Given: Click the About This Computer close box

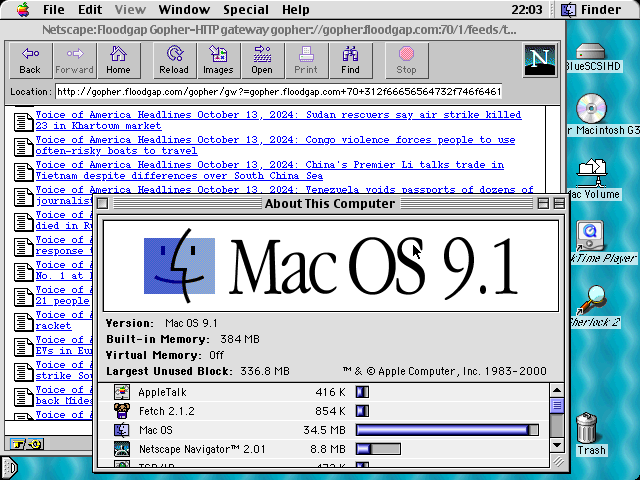Looking at the screenshot, I should coord(103,203).
